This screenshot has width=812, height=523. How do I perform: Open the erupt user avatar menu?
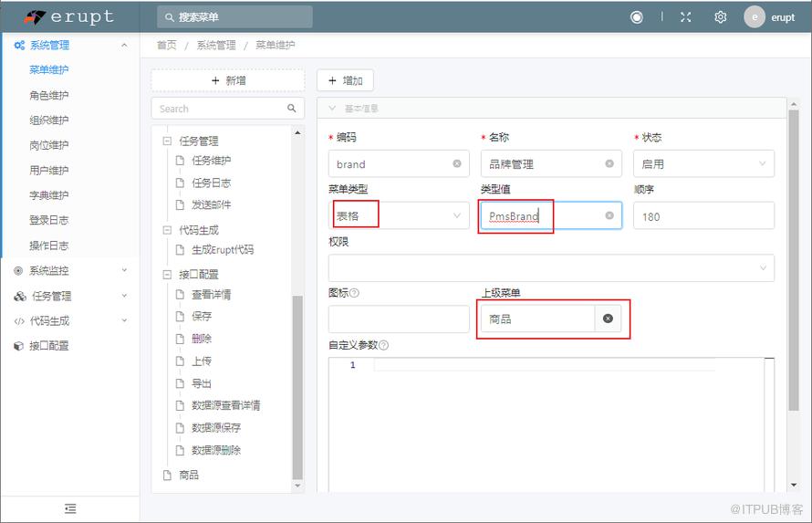tap(755, 17)
